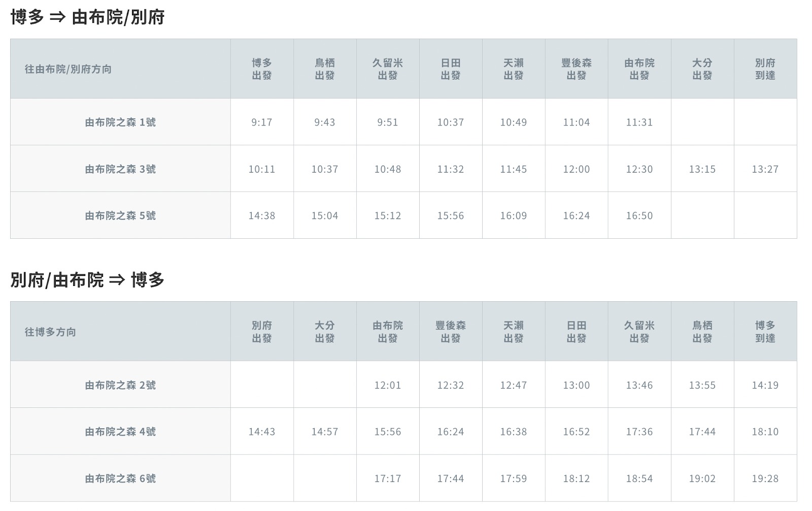Click the 16:50 由布院 cell

click(x=639, y=215)
